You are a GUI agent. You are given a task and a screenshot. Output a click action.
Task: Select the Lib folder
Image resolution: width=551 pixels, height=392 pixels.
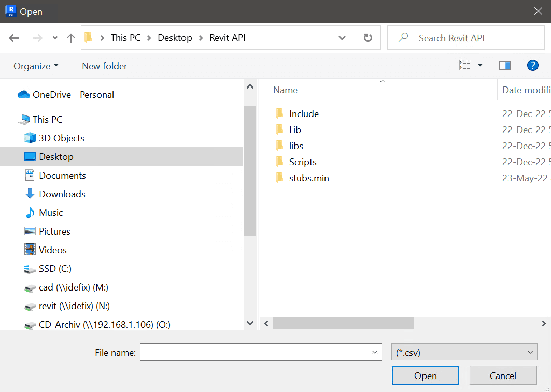point(295,129)
